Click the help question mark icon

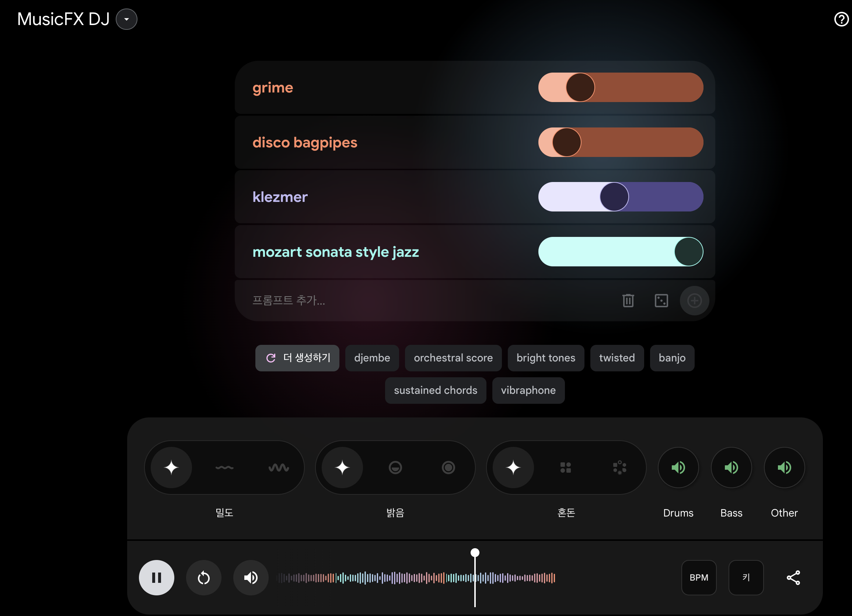point(841,19)
